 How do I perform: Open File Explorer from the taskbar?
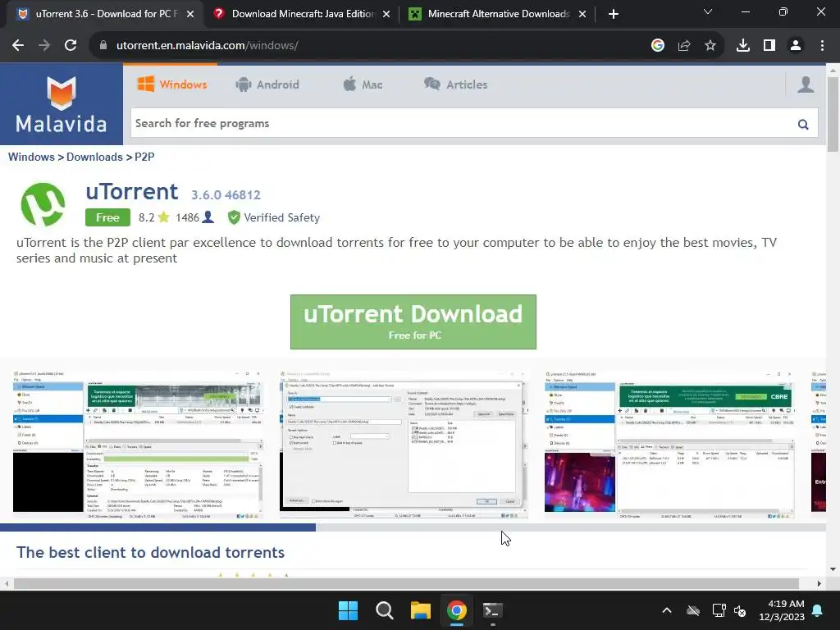pyautogui.click(x=421, y=610)
